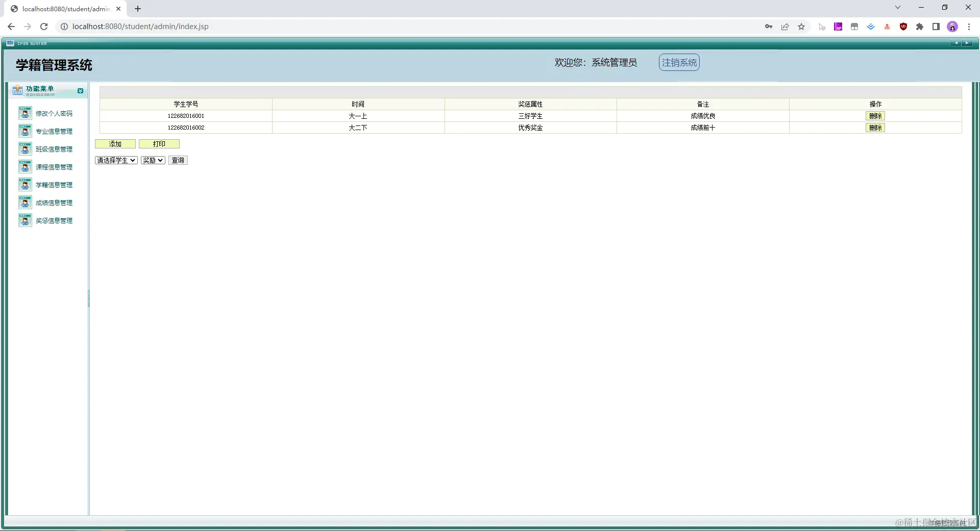Click the 大二下 time cell
Image resolution: width=980 pixels, height=531 pixels.
(x=358, y=128)
